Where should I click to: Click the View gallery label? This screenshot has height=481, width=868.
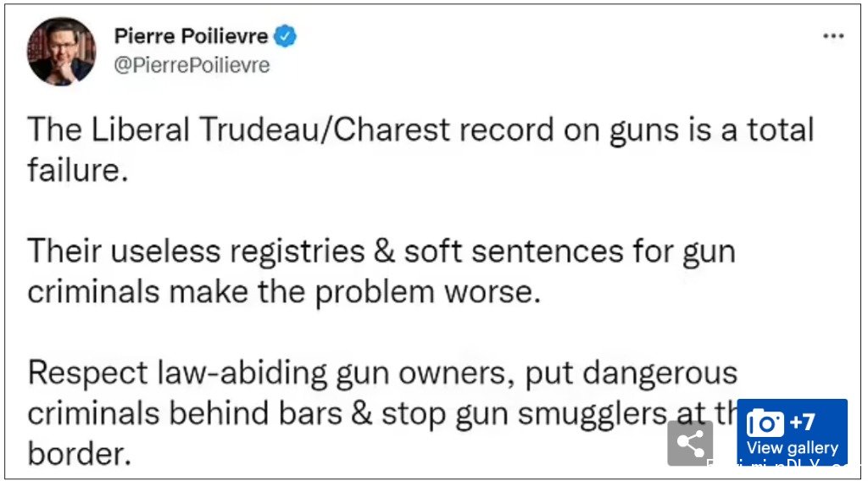(x=793, y=447)
